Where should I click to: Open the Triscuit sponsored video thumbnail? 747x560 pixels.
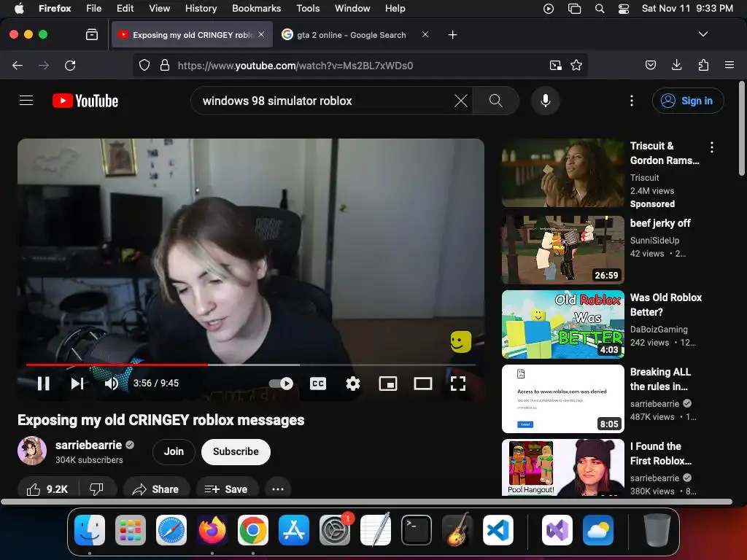click(562, 173)
